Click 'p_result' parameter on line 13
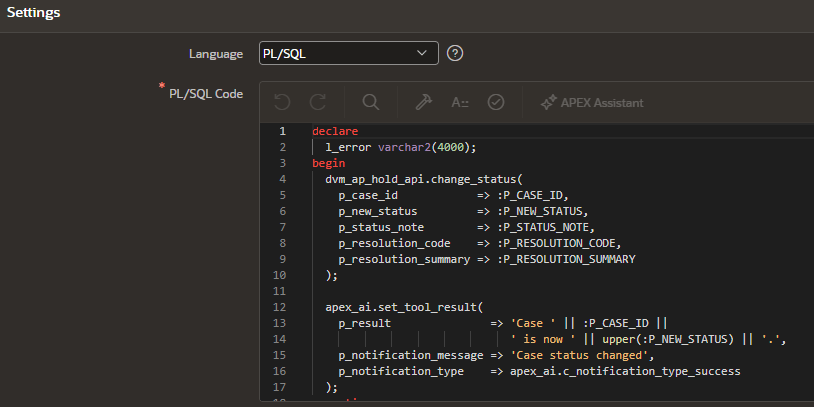This screenshot has height=407, width=814. pyautogui.click(x=364, y=323)
